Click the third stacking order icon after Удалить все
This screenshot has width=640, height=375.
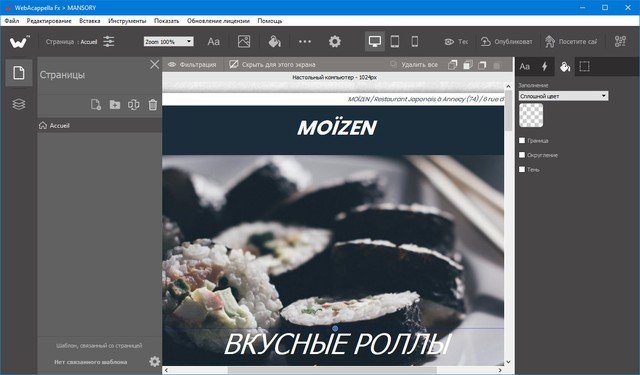tap(482, 65)
